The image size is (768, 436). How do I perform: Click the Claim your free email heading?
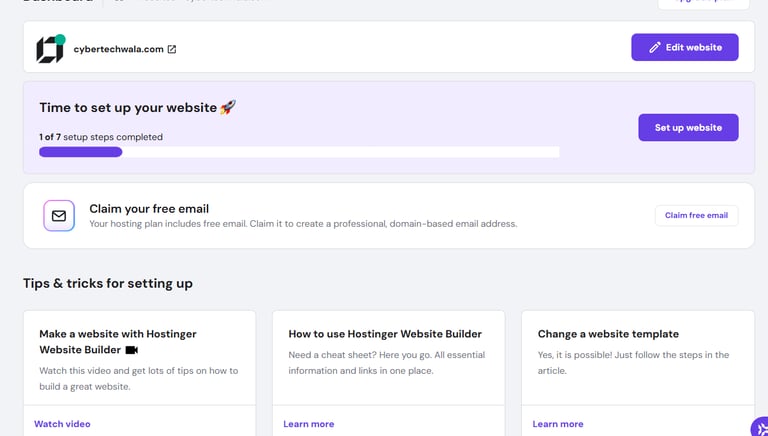(149, 209)
